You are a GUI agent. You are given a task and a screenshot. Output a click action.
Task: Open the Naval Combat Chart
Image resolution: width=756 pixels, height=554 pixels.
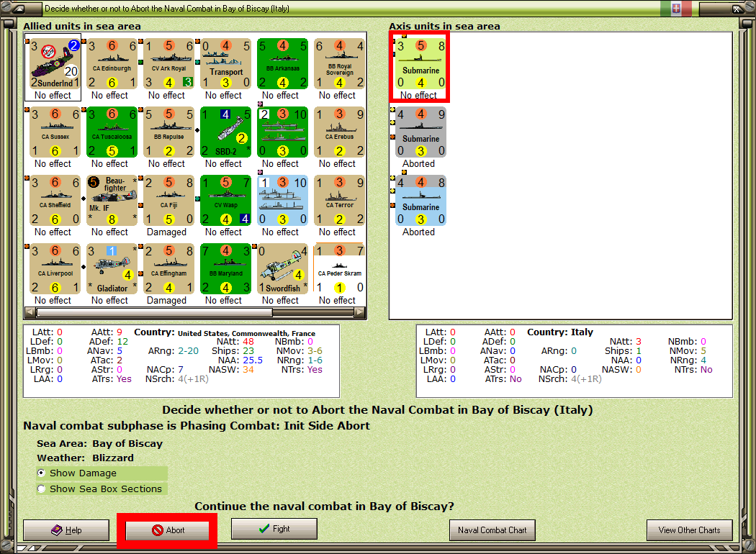(x=492, y=530)
